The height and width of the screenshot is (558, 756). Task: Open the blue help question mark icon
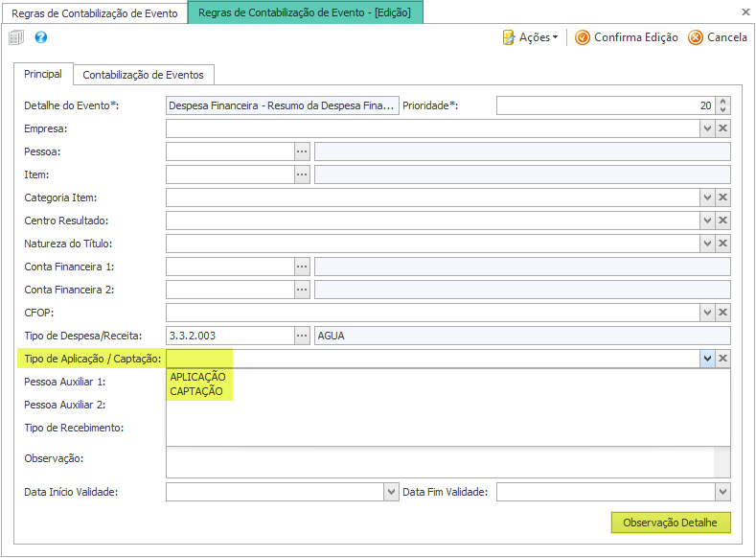(x=41, y=37)
